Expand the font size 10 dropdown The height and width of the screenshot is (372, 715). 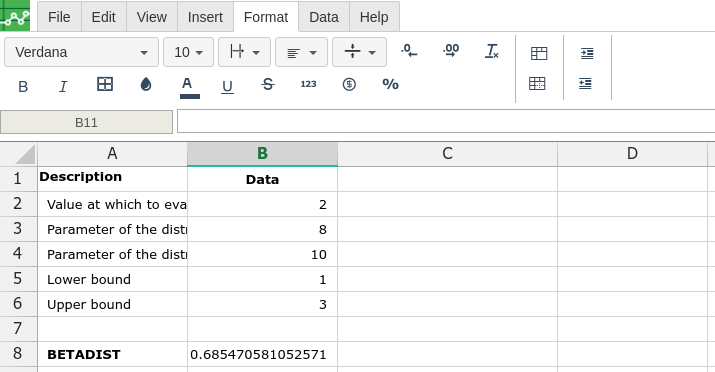[188, 52]
